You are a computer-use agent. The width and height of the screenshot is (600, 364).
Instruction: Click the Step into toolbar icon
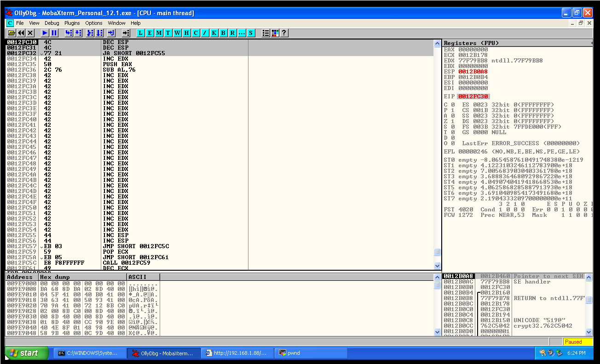pyautogui.click(x=69, y=33)
